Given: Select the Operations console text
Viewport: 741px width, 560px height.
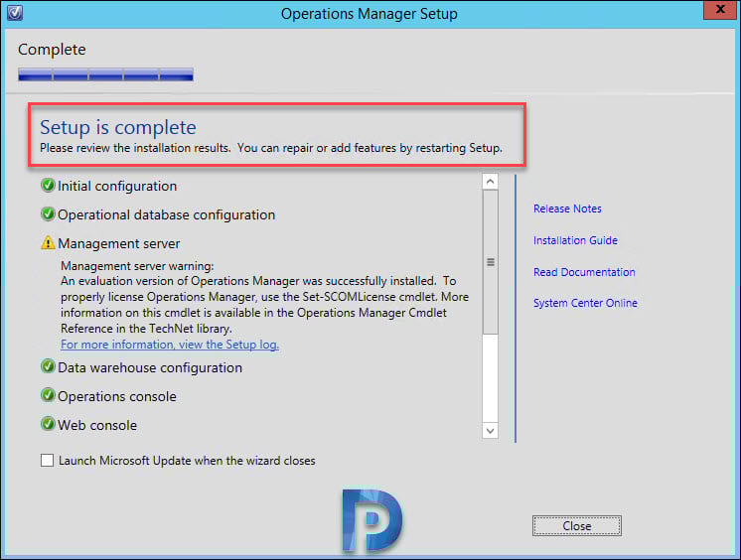Looking at the screenshot, I should (117, 396).
